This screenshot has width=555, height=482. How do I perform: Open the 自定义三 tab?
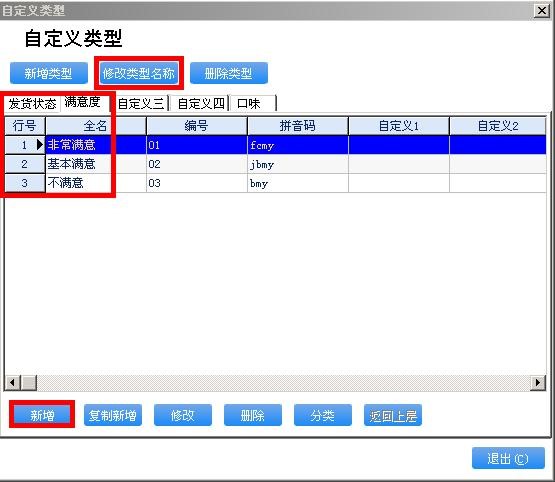[141, 104]
